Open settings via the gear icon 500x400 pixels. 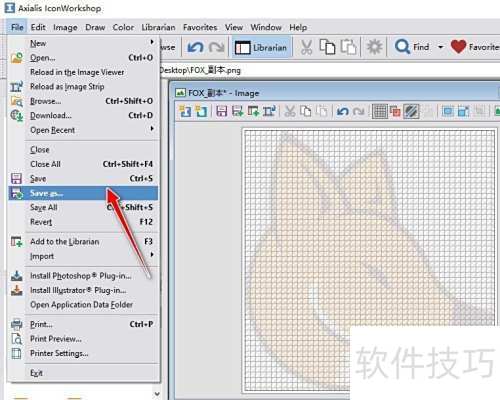pos(374,47)
